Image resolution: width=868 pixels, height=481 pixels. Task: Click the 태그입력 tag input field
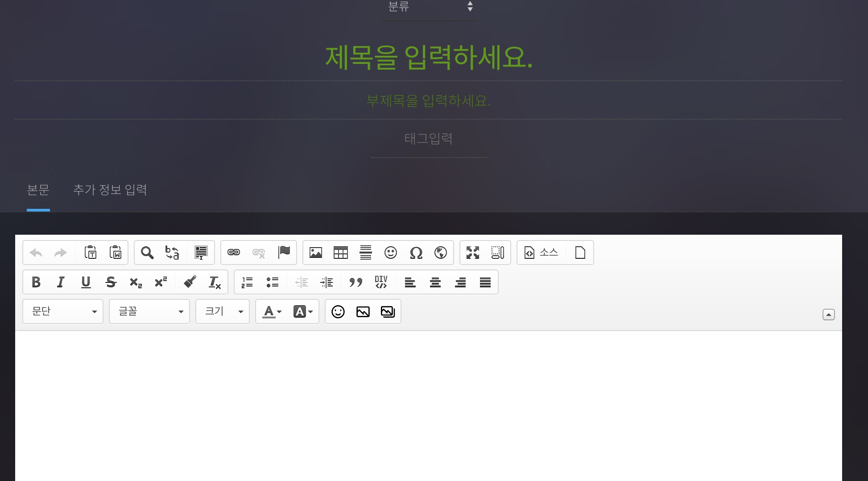[429, 139]
